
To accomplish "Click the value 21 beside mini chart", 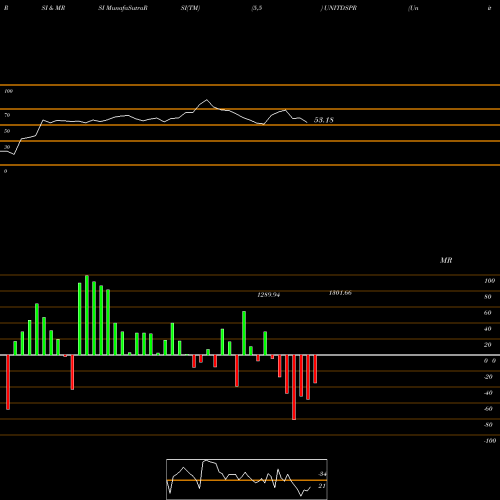I will (x=322, y=486).
